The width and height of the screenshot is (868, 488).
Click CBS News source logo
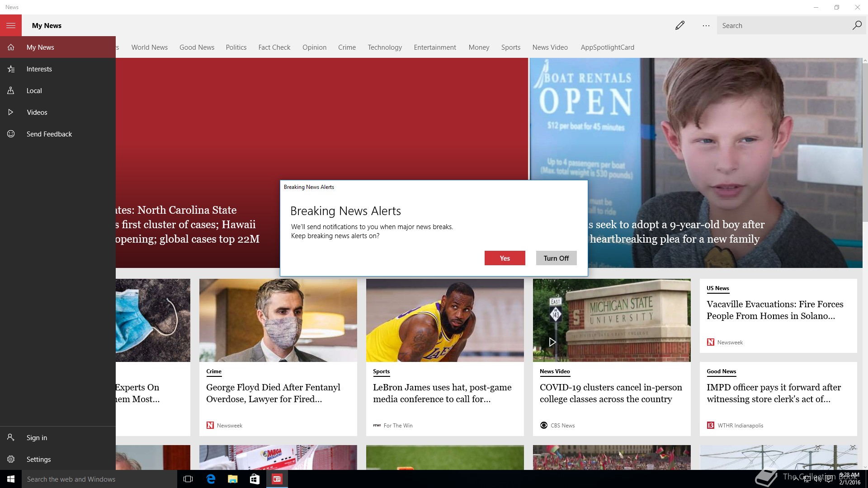tap(544, 425)
